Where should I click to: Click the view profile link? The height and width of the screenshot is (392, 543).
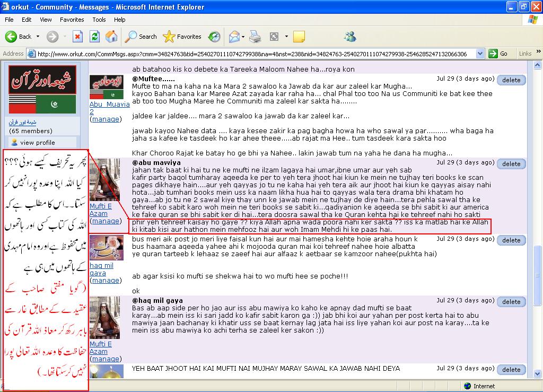click(x=37, y=142)
